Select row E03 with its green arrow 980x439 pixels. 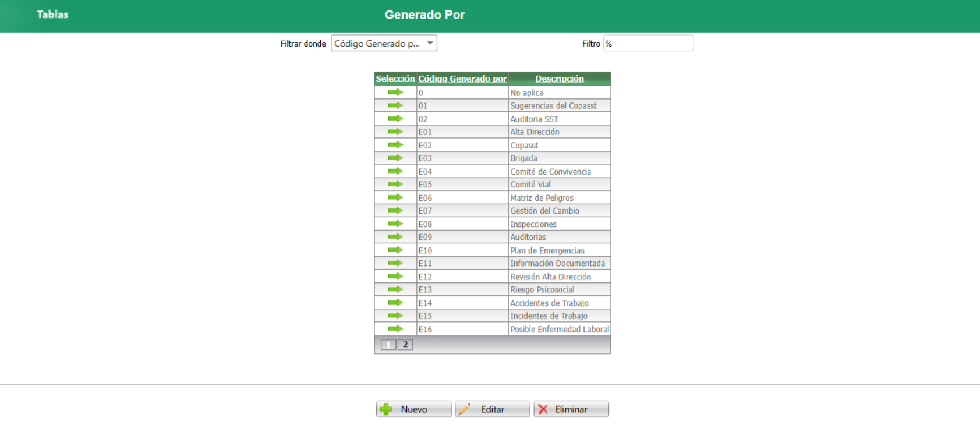(395, 158)
